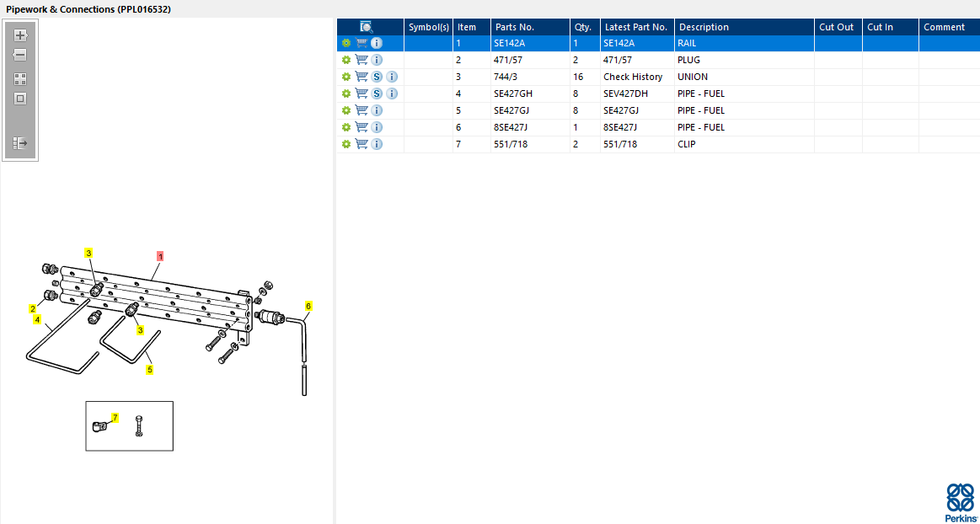Viewport: 980px width, 524px height.
Task: Add PLUG 471/57 to shopping cart
Action: pos(361,60)
